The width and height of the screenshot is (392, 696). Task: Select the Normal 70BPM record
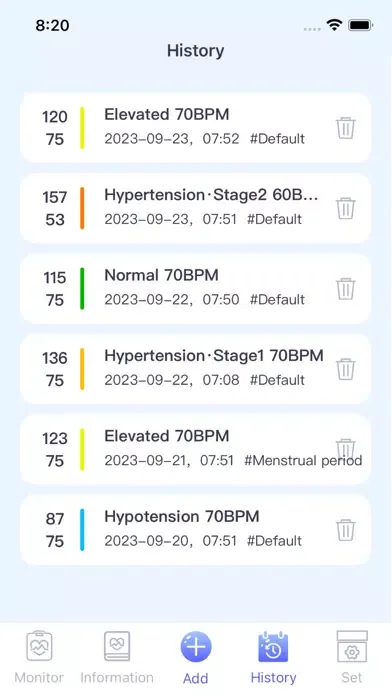[x=195, y=289]
